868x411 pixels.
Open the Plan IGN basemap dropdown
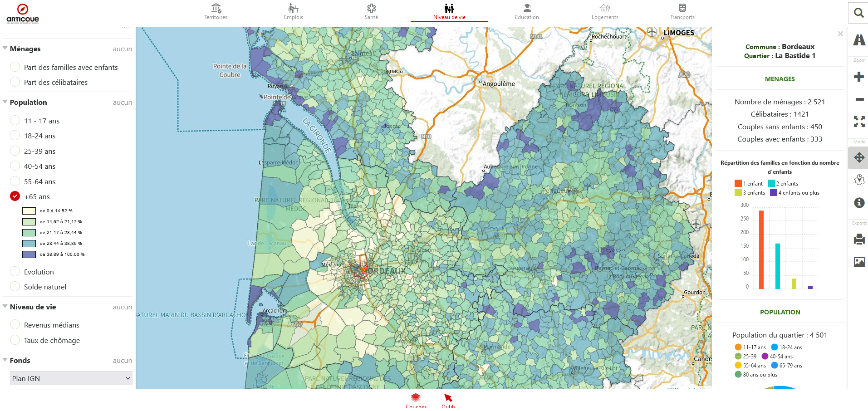(71, 378)
